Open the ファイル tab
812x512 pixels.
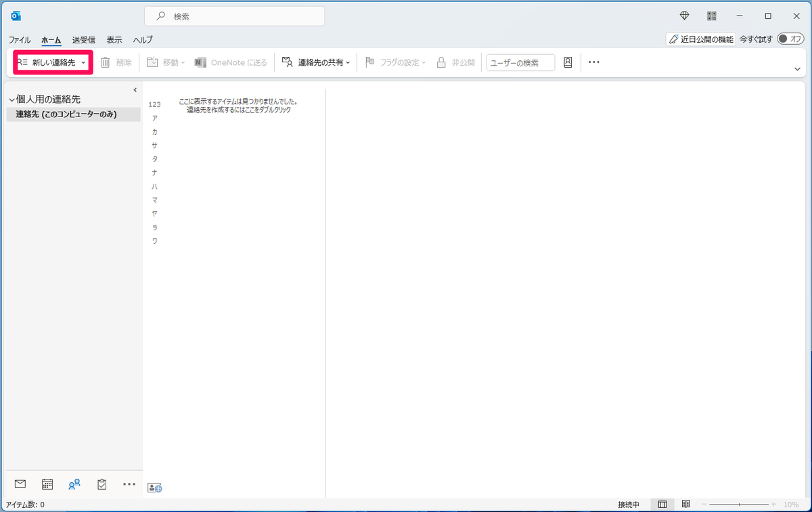[x=19, y=39]
